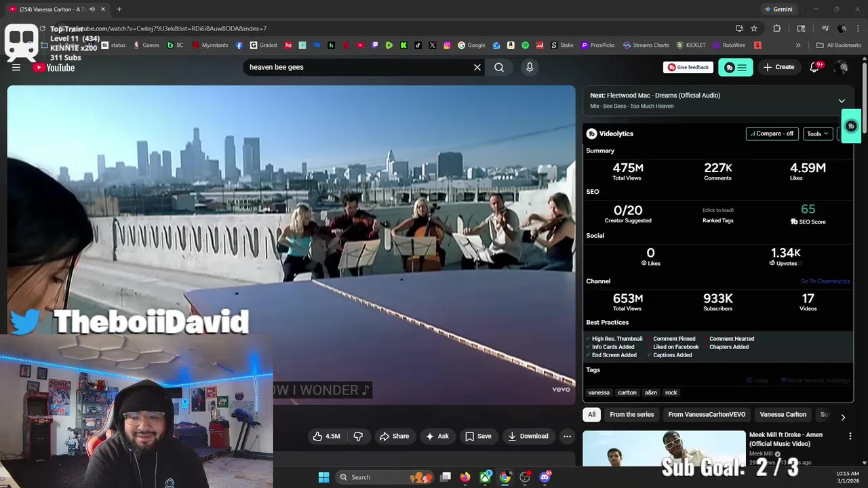Unmute the tab's audio icon
868x488 pixels.
pyautogui.click(x=92, y=9)
